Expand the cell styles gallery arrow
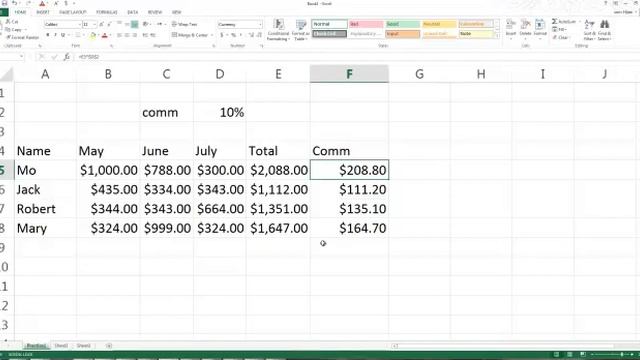 [497, 36]
